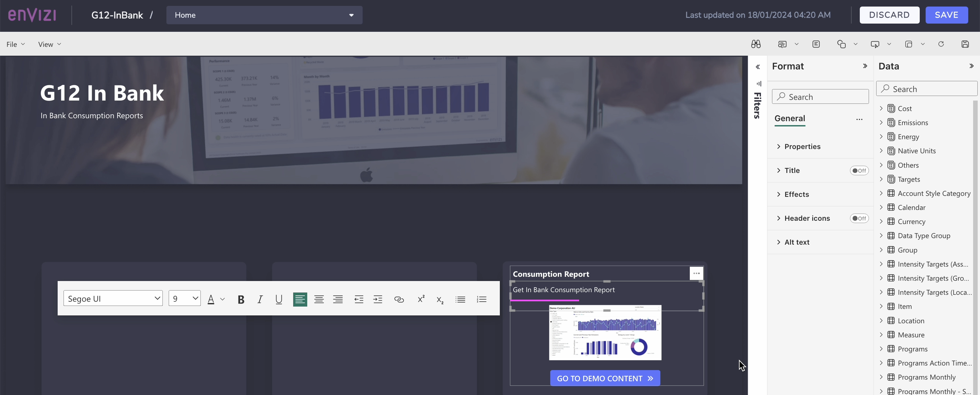
Task: Enable the Header icons toggle
Action: pyautogui.click(x=859, y=218)
